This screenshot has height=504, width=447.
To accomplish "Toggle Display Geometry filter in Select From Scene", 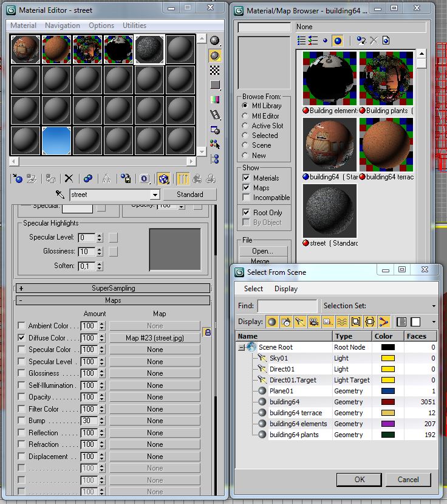I will [271, 322].
